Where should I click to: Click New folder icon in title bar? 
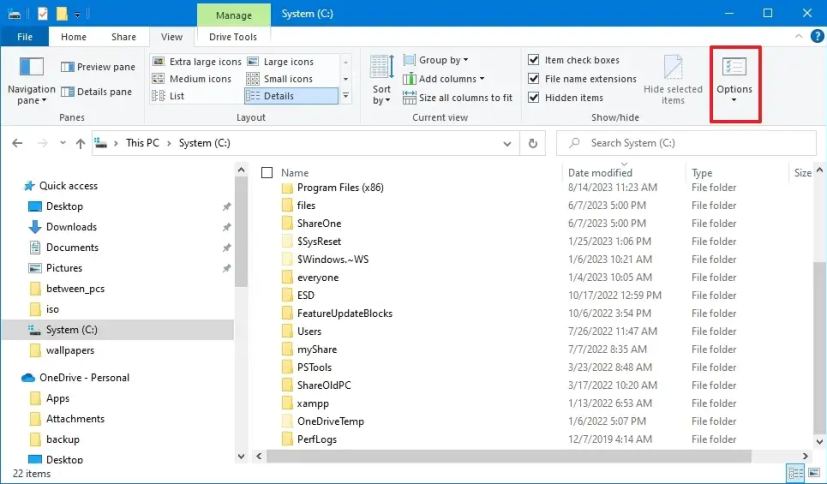[x=62, y=14]
